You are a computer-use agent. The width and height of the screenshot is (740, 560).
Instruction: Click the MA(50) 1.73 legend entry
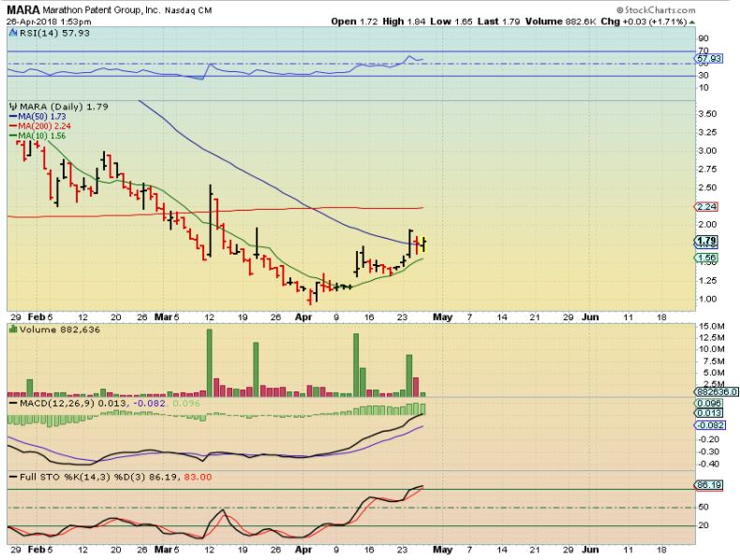pos(37,116)
